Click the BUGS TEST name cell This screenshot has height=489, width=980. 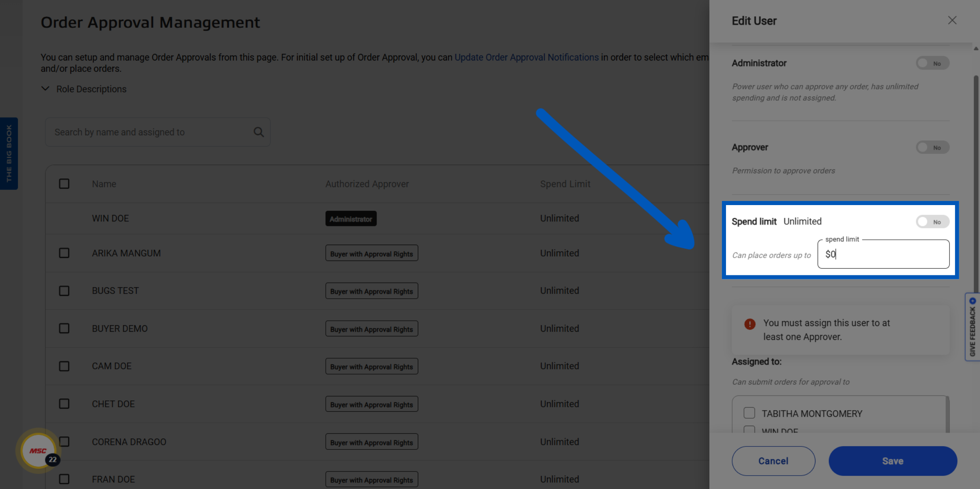[115, 291]
